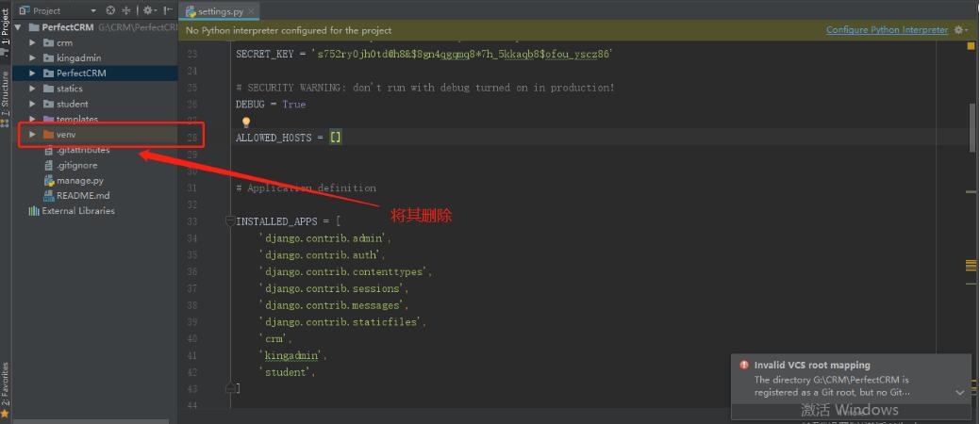Viewport: 980px width, 424px height.
Task: Click the editor vertical scrollbar thumb
Action: [x=972, y=127]
